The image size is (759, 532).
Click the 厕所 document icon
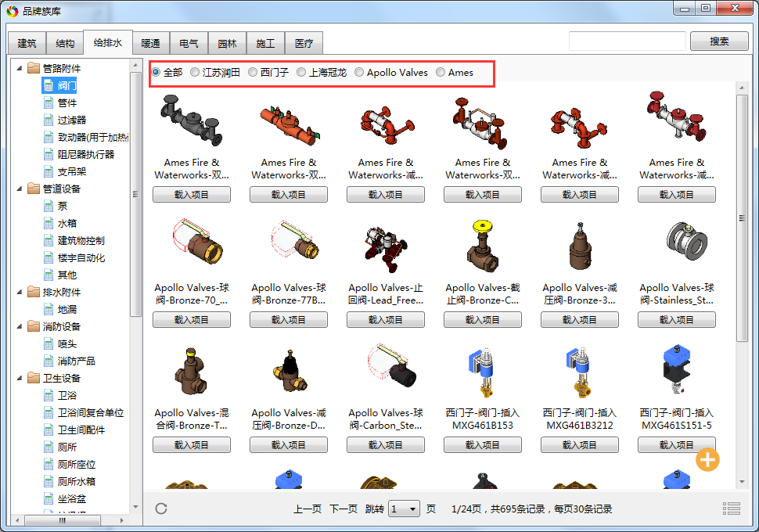click(49, 447)
